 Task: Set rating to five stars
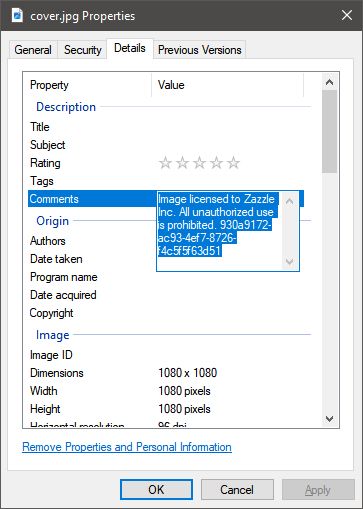pos(233,163)
